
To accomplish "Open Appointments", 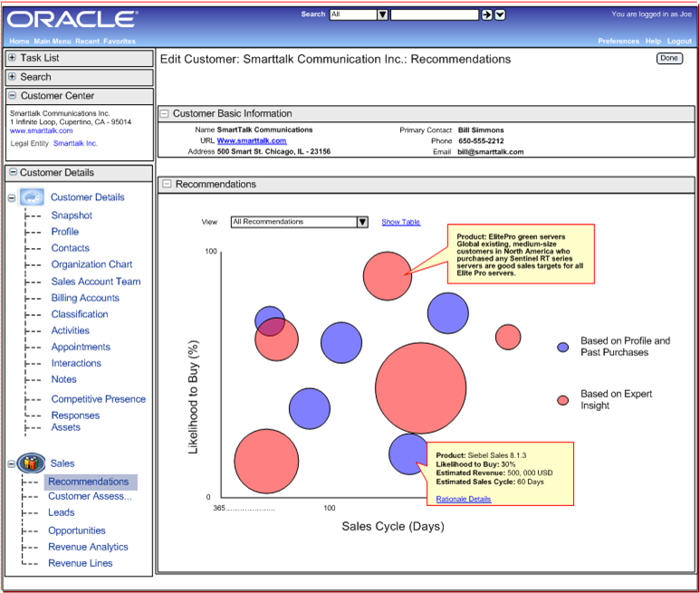I will (81, 347).
